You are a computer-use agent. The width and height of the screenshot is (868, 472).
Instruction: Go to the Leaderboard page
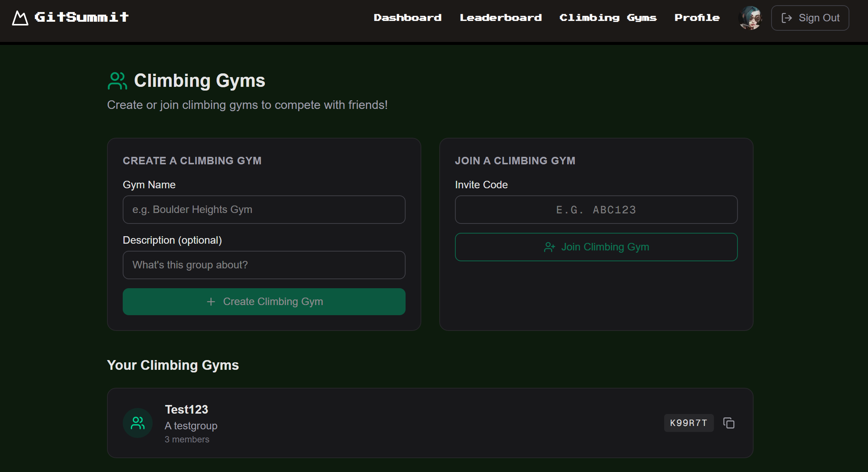[500, 18]
